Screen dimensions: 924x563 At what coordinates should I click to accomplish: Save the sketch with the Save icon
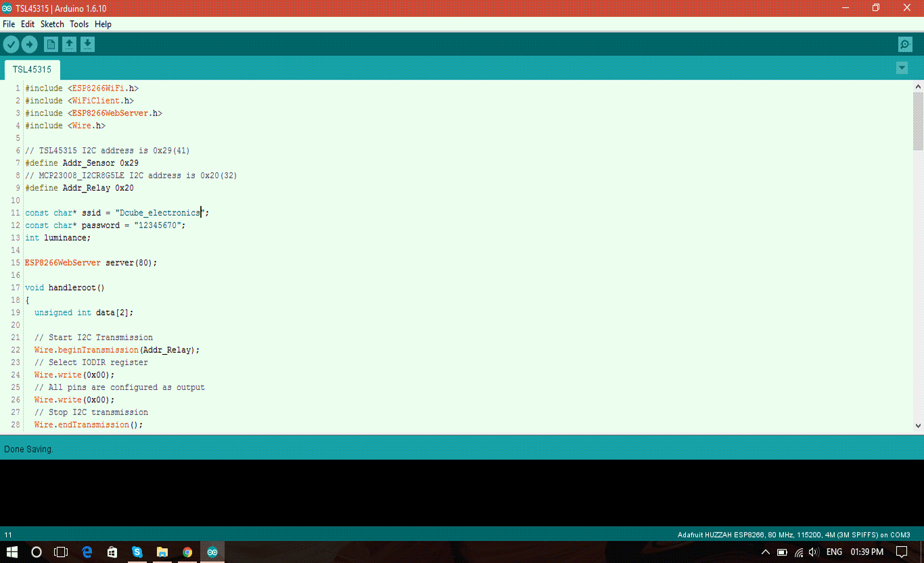(x=87, y=45)
